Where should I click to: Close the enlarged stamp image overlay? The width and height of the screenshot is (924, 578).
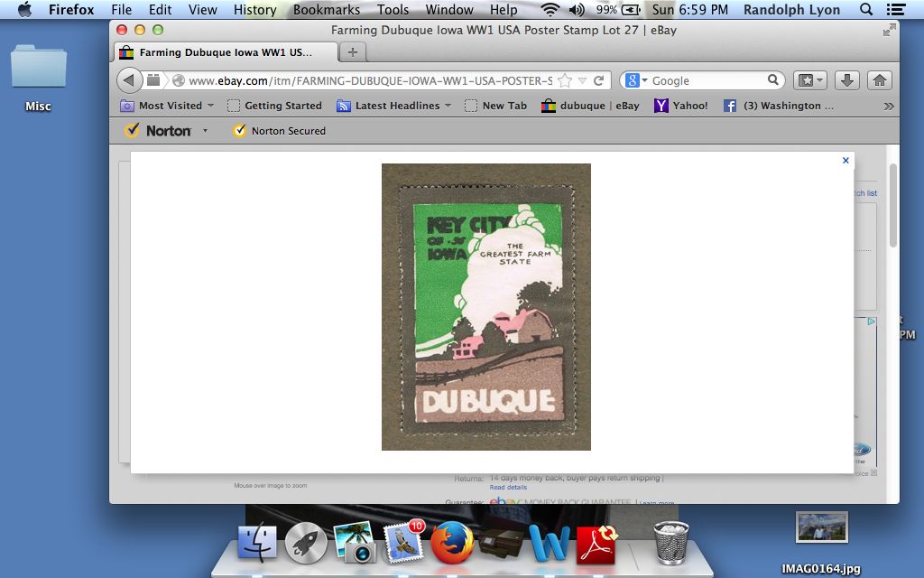click(x=845, y=161)
